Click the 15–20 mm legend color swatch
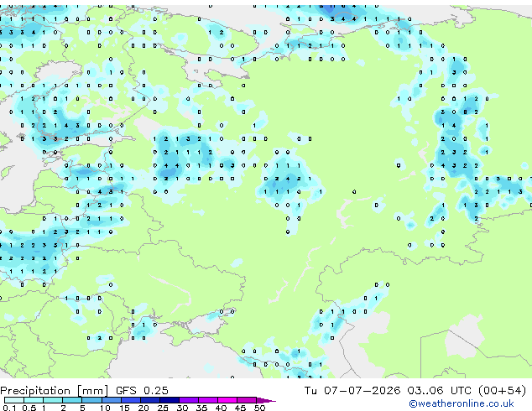The width and height of the screenshot is (532, 411). coord(130,400)
